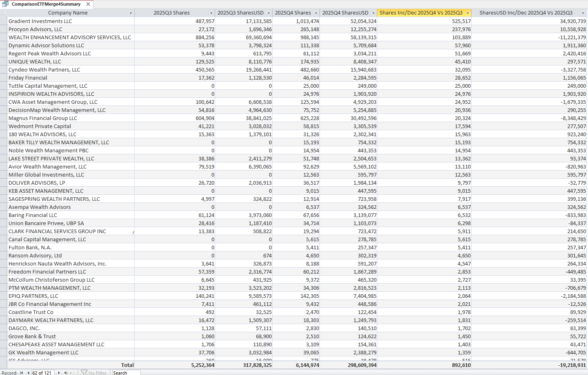Open the 2025Q3 SharesUSD column dropdown
588x375 pixels.
(269, 13)
